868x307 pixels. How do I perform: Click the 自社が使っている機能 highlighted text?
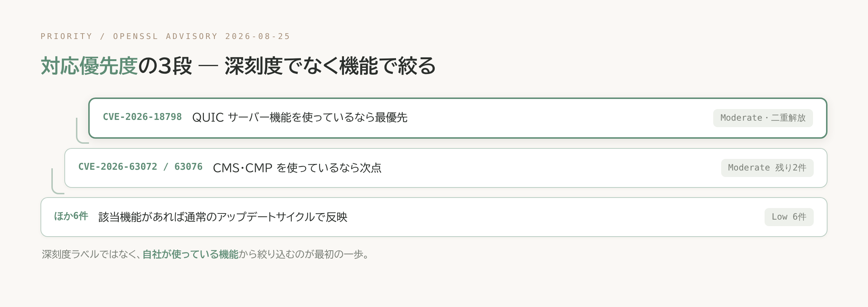[x=191, y=254]
